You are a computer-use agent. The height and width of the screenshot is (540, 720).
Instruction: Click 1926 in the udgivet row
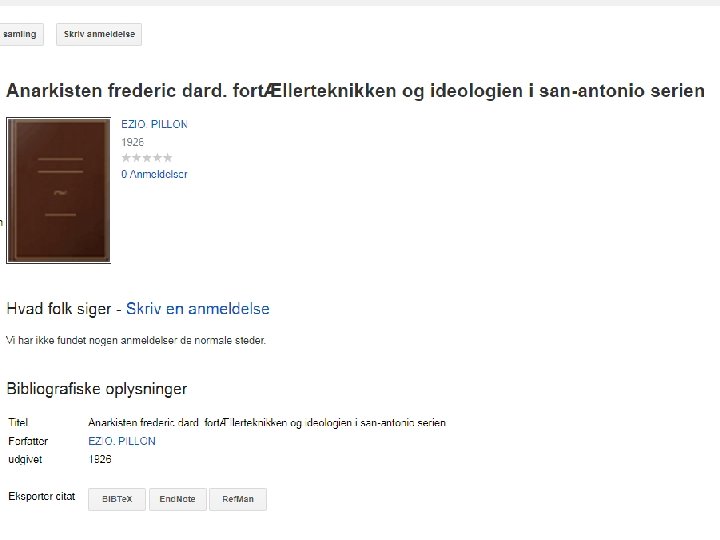coord(100,459)
